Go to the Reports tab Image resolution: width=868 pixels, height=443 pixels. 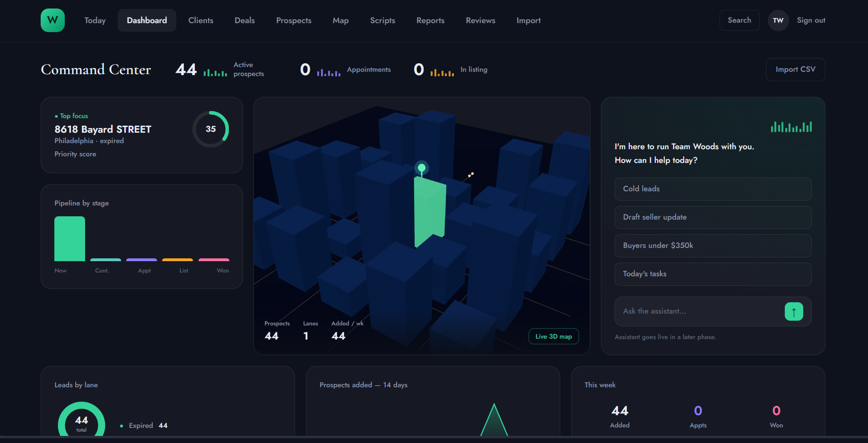(430, 20)
